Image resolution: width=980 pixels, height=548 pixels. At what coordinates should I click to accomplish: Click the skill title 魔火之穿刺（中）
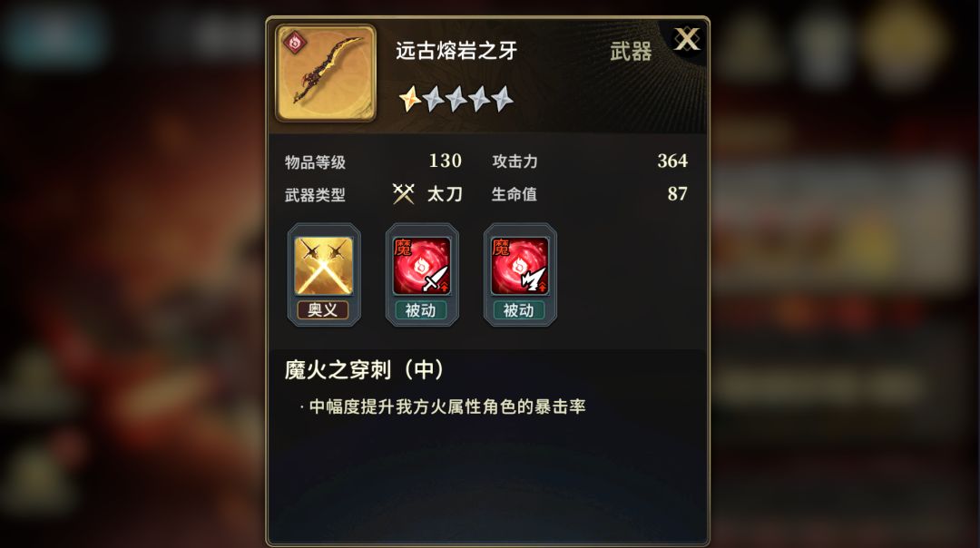(364, 370)
